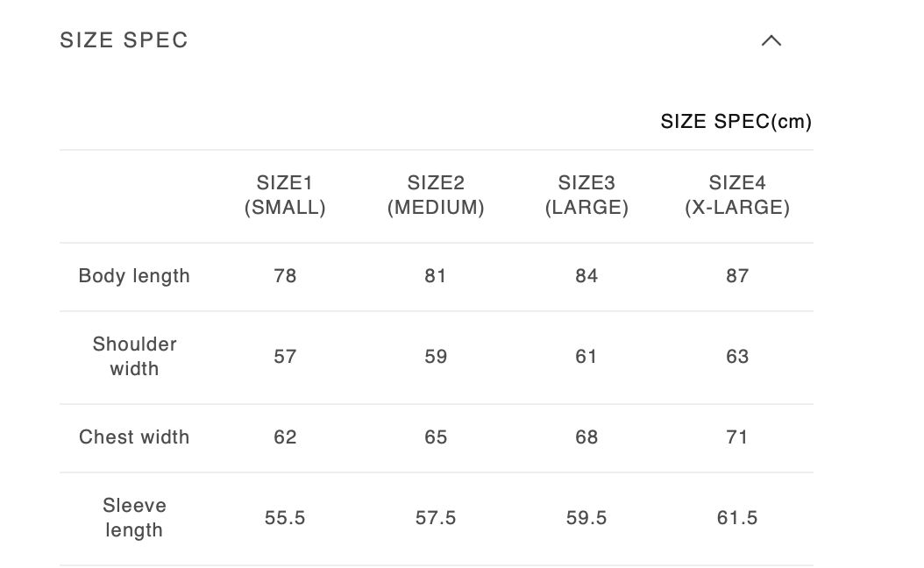Screen dimensions: 924x568
Task: Select the SIZE4 (X-LARGE) column header
Action: (x=737, y=195)
